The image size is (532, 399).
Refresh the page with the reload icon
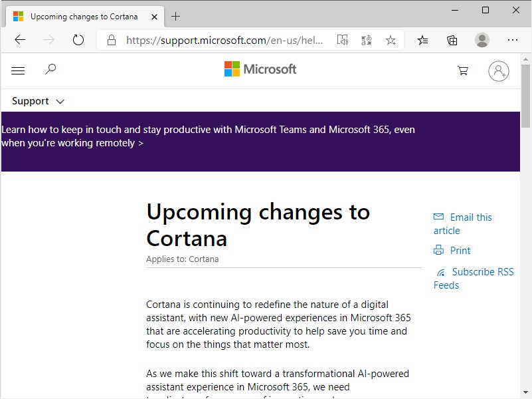[x=78, y=40]
